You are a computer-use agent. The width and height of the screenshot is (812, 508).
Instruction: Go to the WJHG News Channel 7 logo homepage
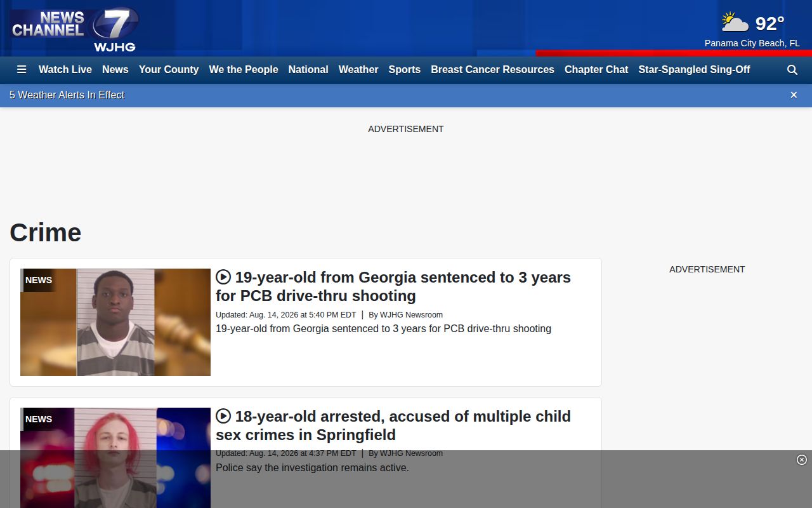pyautogui.click(x=74, y=30)
